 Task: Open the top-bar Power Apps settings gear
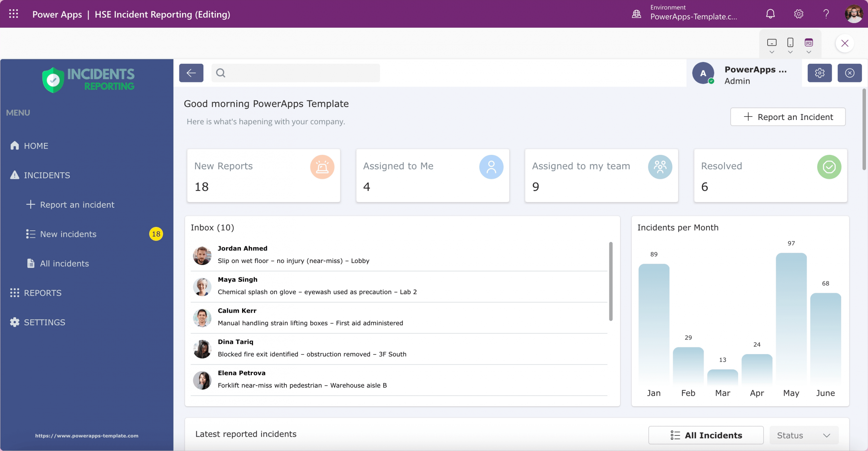tap(798, 14)
